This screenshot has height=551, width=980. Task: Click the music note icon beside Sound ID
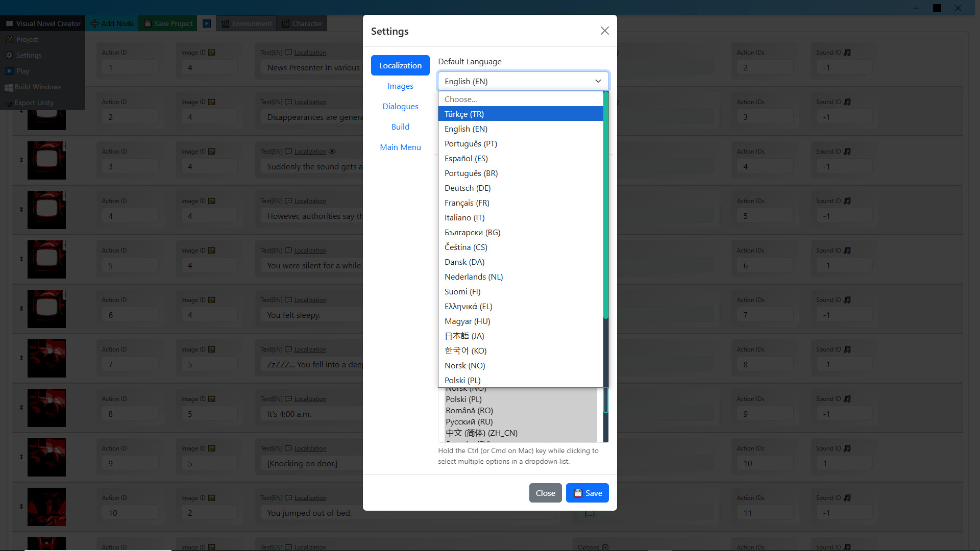pos(847,52)
